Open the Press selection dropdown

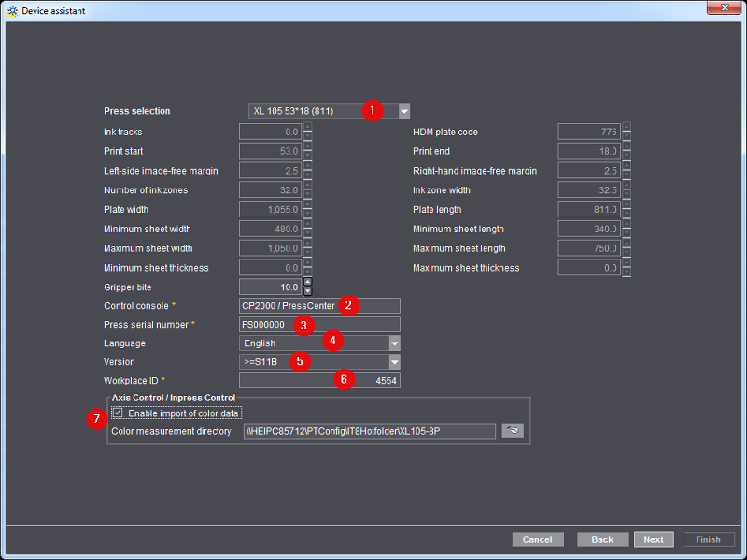click(x=404, y=110)
